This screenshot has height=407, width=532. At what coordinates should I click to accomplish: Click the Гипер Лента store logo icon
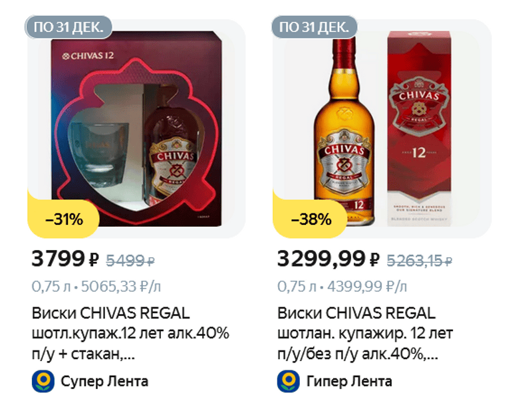click(x=289, y=381)
